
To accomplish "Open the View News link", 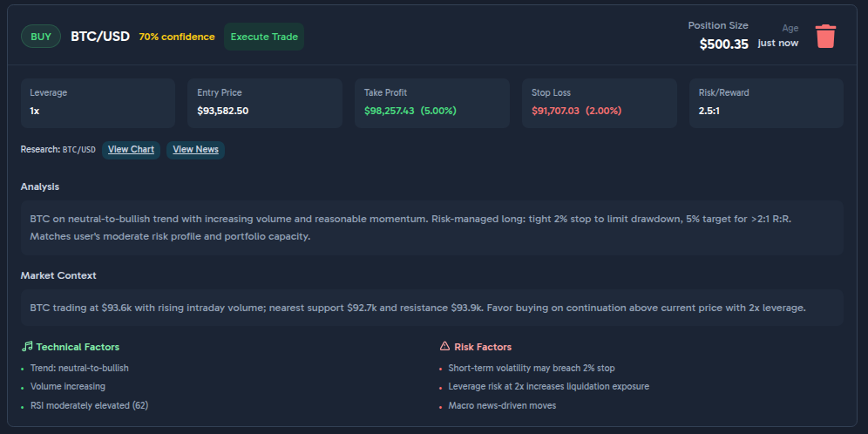I will click(x=195, y=150).
